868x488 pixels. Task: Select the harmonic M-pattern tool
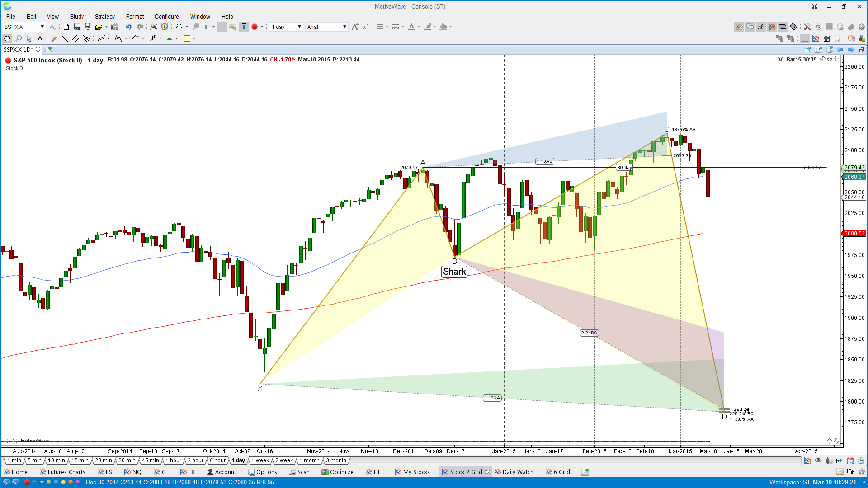[x=118, y=39]
